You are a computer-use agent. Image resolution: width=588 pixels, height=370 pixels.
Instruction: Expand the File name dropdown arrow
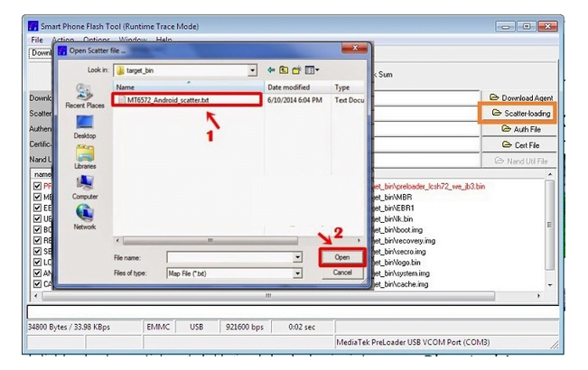[x=297, y=257]
